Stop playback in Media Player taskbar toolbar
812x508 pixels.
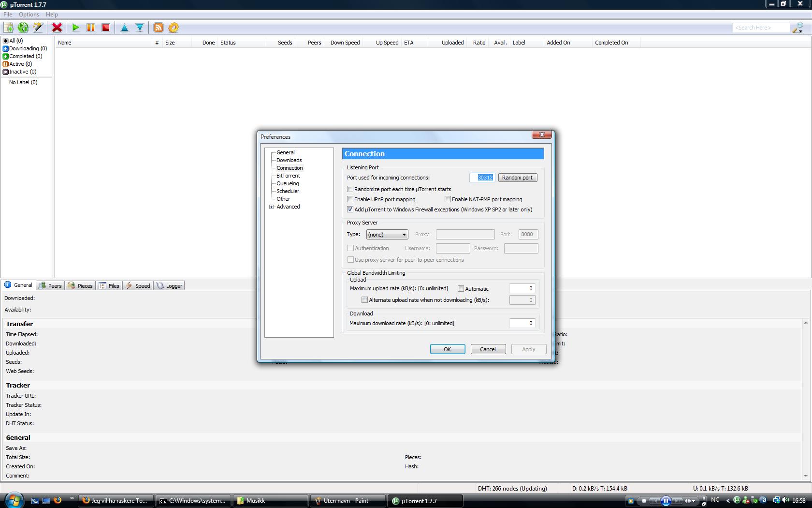(x=644, y=501)
